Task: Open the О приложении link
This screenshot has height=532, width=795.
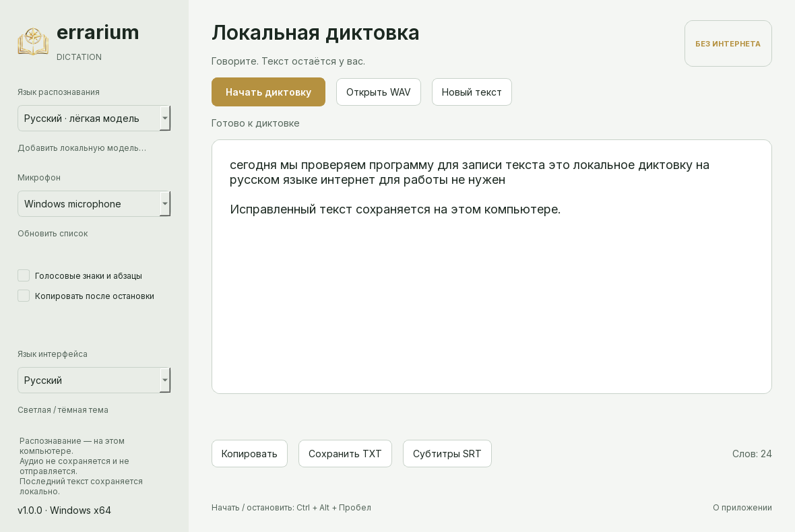Action: 742,508
